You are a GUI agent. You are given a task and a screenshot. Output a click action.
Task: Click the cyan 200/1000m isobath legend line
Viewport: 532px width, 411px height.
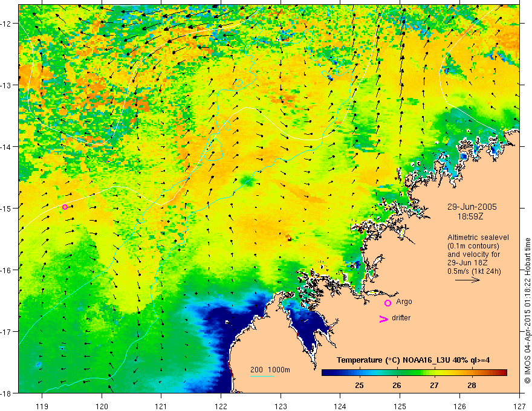point(262,376)
